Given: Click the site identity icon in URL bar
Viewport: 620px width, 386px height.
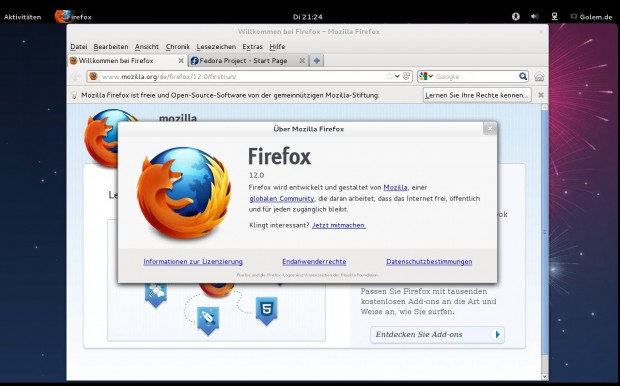Looking at the screenshot, I should 94,76.
